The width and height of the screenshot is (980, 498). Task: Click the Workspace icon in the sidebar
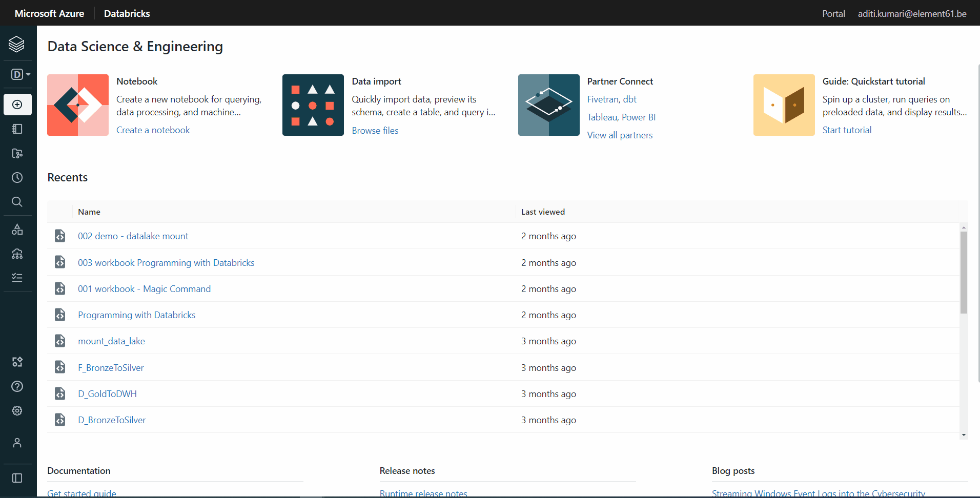(17, 129)
